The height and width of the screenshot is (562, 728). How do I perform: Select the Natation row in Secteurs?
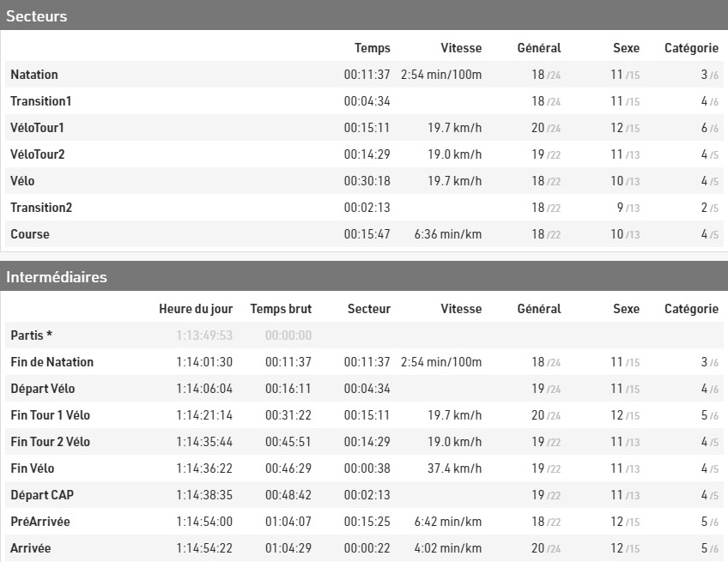(364, 75)
